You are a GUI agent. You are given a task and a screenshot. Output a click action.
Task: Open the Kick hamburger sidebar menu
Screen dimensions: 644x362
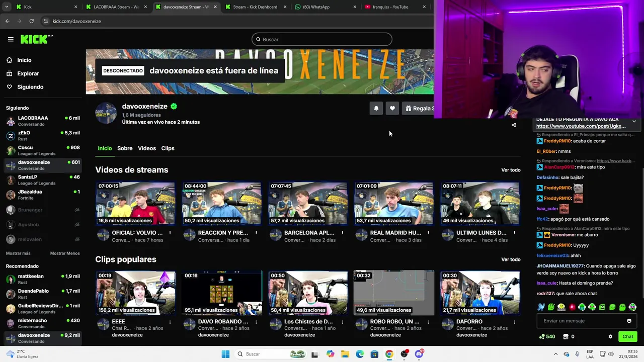11,39
